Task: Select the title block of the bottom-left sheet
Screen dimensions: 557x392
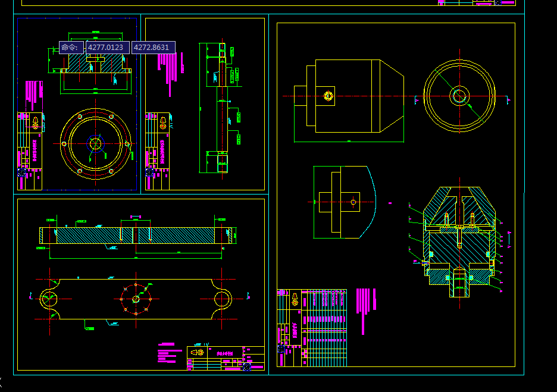Action: pyautogui.click(x=226, y=358)
